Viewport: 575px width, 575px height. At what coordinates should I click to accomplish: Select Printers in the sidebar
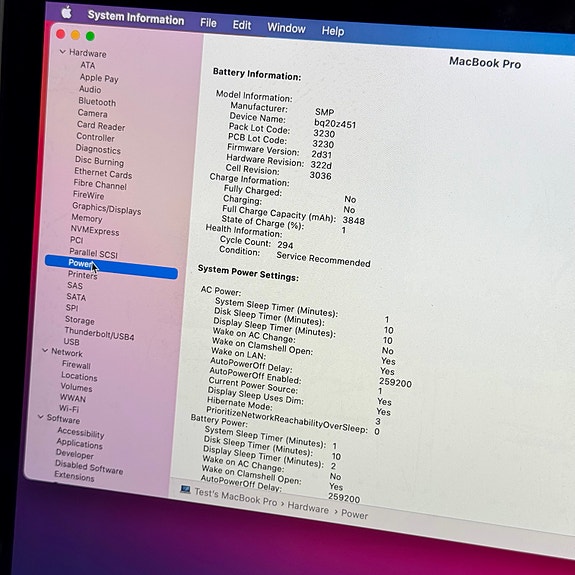83,275
